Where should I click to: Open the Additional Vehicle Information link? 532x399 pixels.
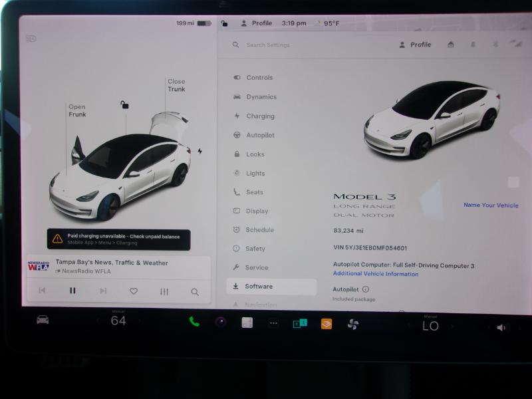376,274
